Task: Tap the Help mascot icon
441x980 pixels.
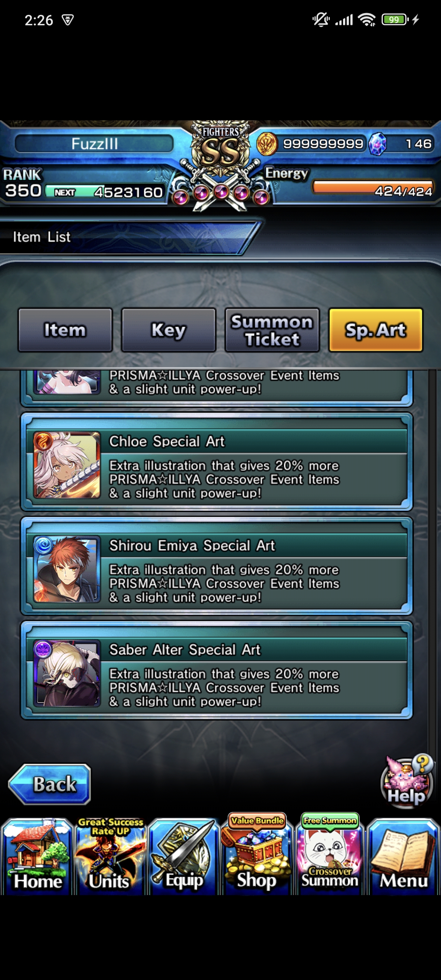Action: click(x=407, y=781)
